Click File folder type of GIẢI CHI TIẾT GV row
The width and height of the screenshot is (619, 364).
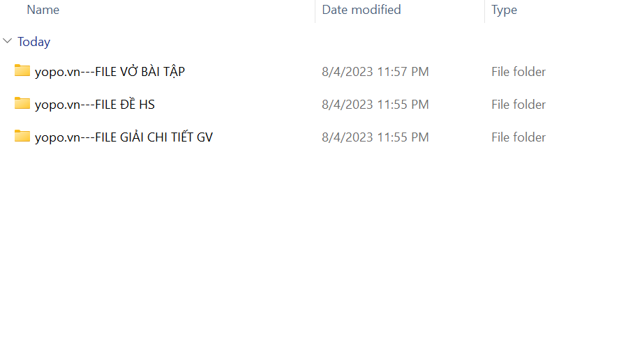[519, 137]
